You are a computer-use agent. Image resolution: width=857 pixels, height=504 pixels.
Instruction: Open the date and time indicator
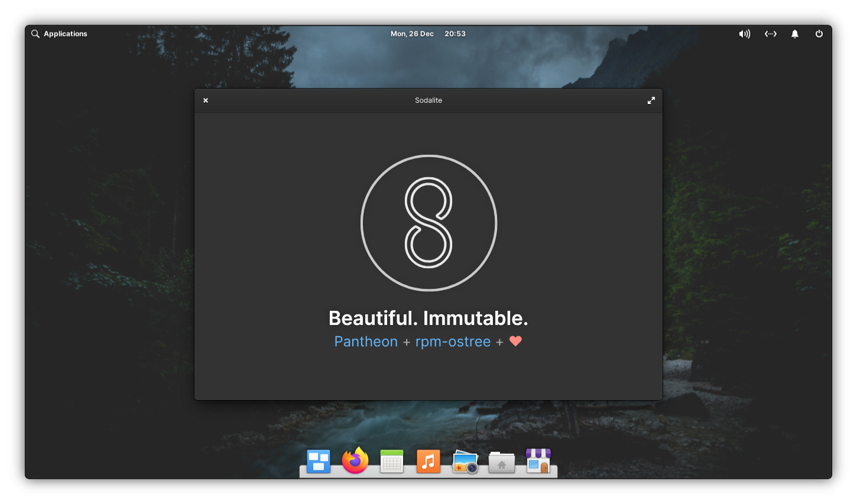[x=428, y=34]
